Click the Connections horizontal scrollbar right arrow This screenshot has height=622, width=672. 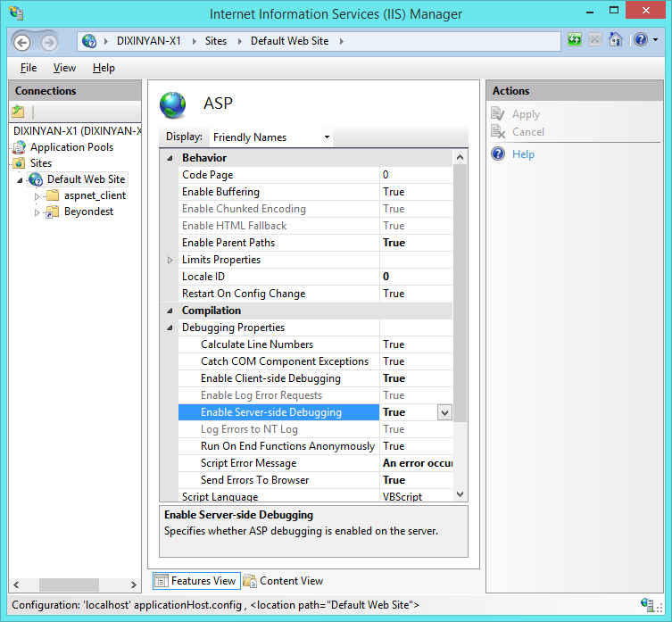(133, 585)
